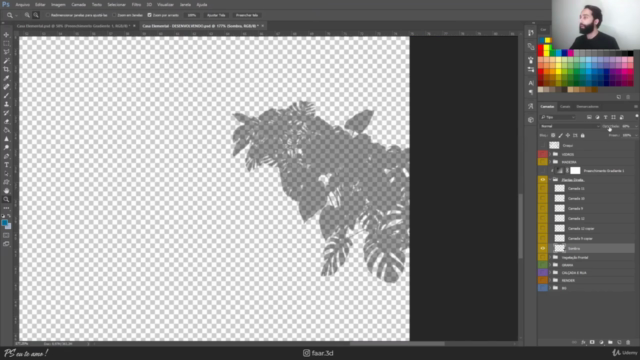The width and height of the screenshot is (640, 360).
Task: Select the Magic Wand tool
Action: click(x=7, y=60)
